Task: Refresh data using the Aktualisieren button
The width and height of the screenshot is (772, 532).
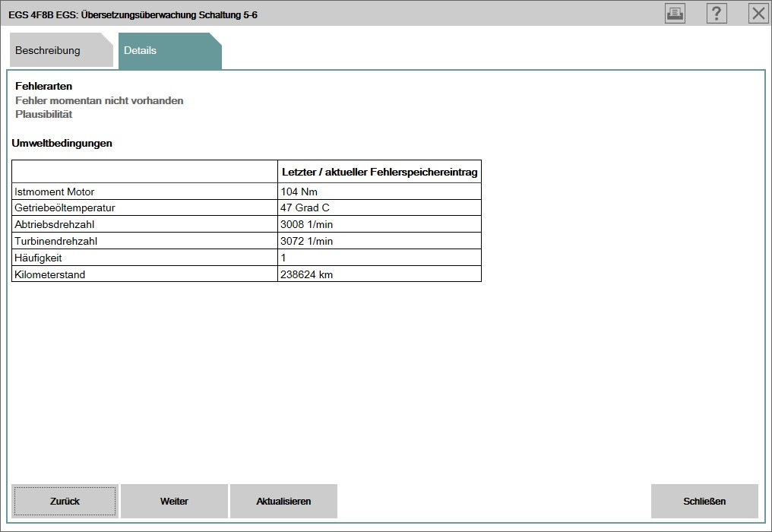Action: [283, 502]
